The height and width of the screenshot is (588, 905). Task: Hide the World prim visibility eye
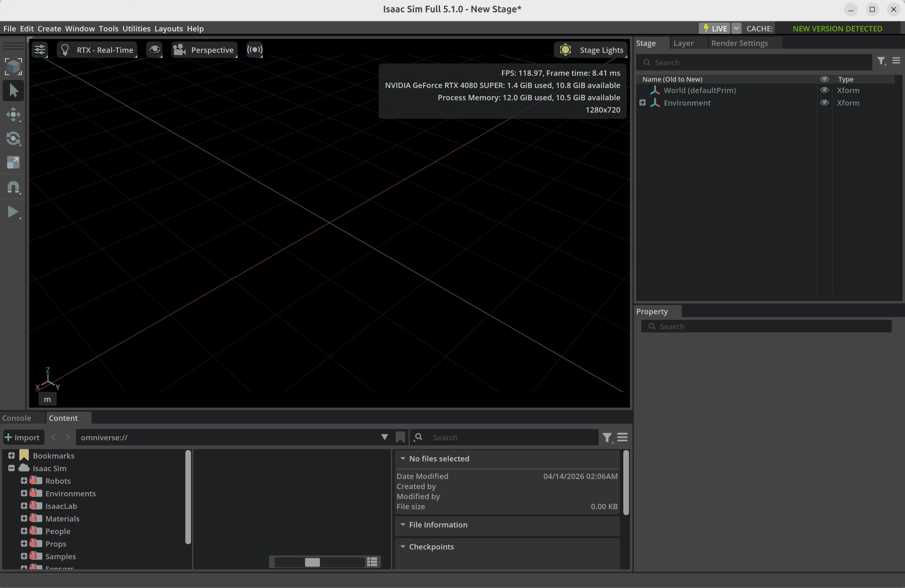coord(824,90)
